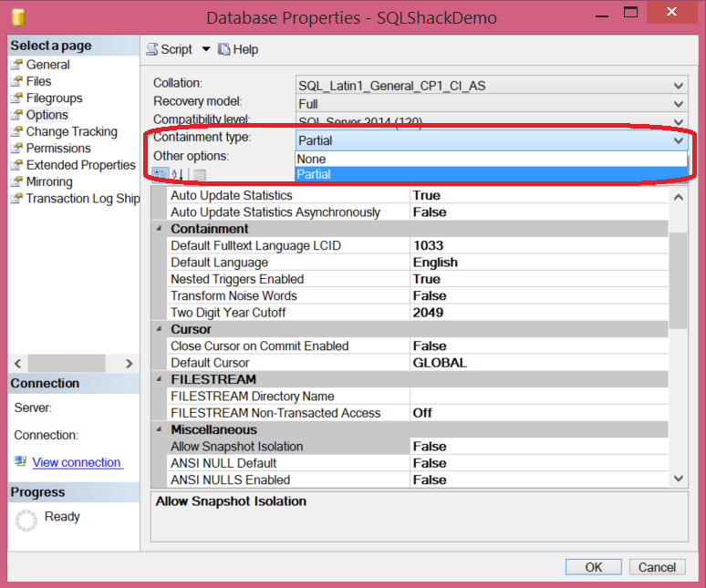Open the Filegroups page
Screen dimensions: 706x588
coord(54,98)
